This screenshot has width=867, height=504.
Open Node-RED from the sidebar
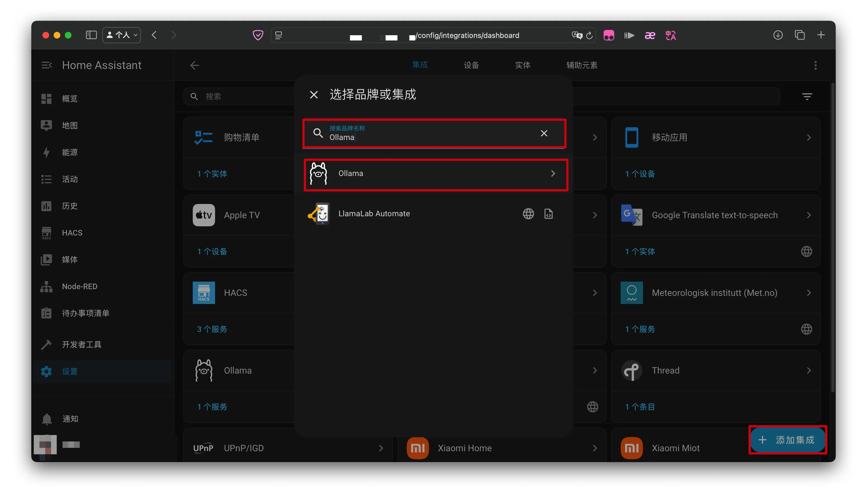(x=80, y=287)
